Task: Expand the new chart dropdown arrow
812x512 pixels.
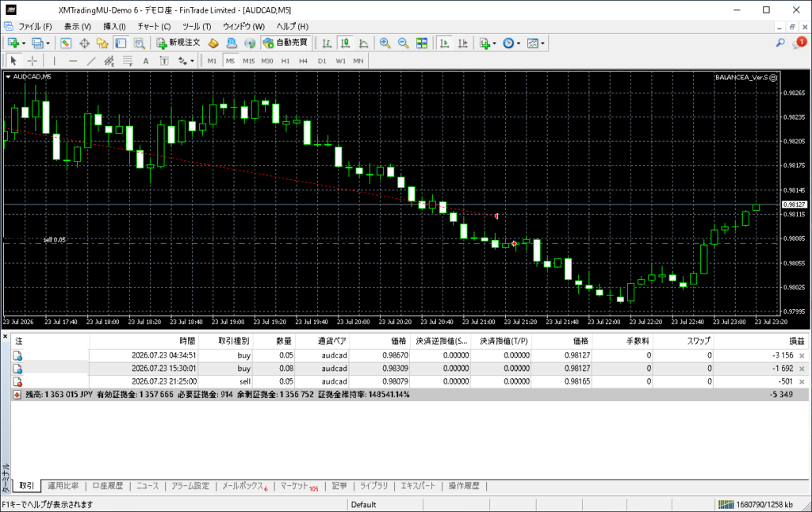Action: point(24,44)
